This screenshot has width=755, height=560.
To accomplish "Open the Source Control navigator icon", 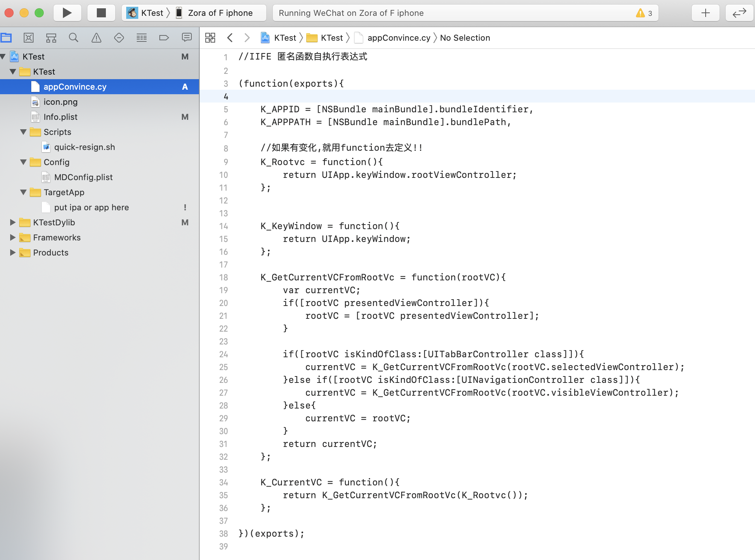I will tap(29, 38).
